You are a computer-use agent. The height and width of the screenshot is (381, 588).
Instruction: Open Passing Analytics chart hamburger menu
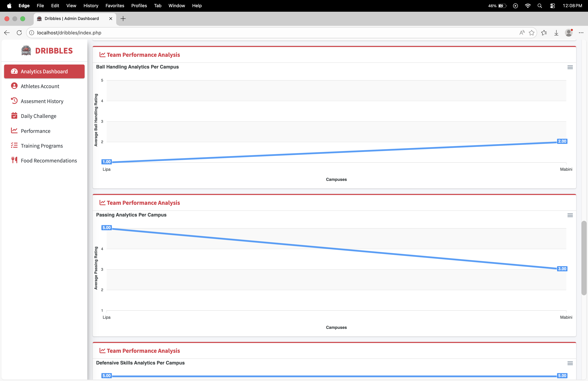point(570,215)
